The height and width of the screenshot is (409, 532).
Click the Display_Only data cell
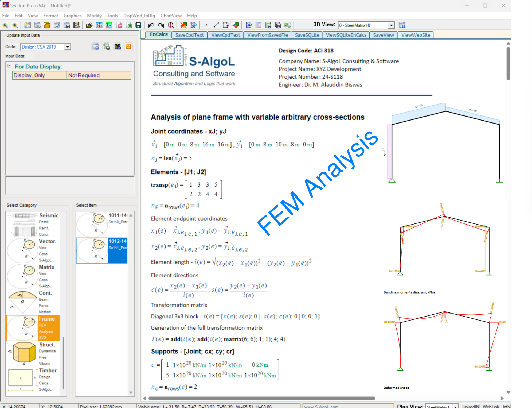coord(40,75)
